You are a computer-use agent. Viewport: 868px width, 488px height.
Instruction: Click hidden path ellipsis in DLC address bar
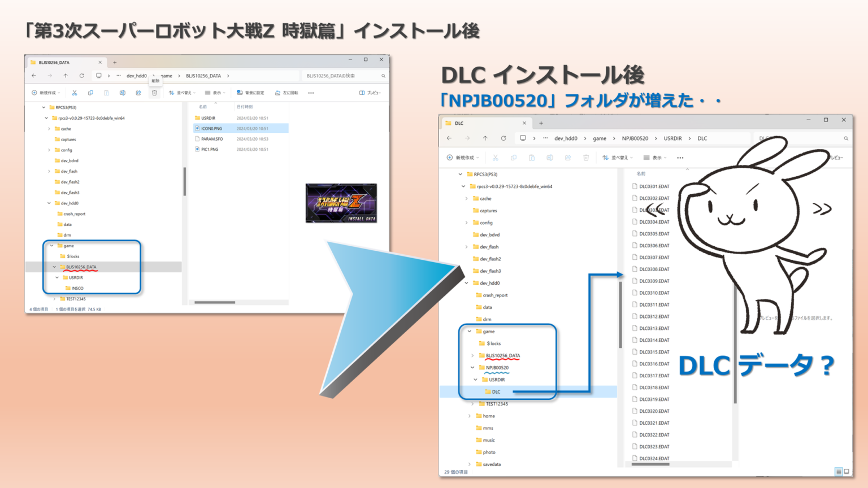[545, 138]
